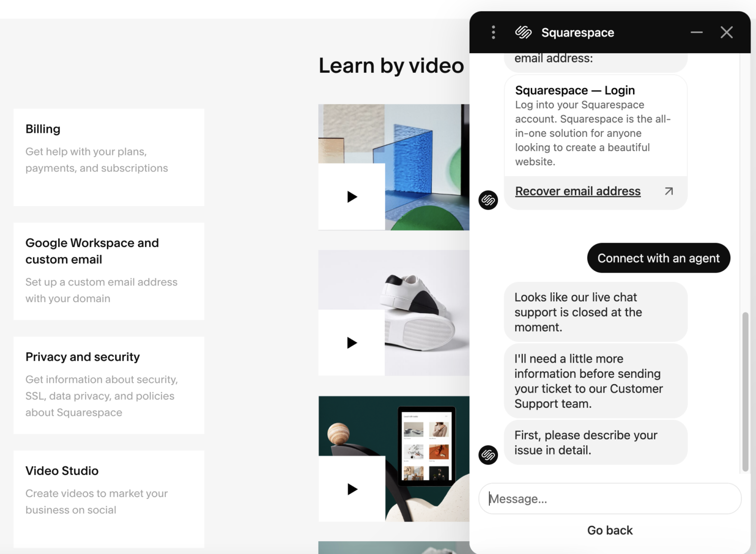756x554 pixels.
Task: Click Go back below the message box
Action: click(x=609, y=530)
